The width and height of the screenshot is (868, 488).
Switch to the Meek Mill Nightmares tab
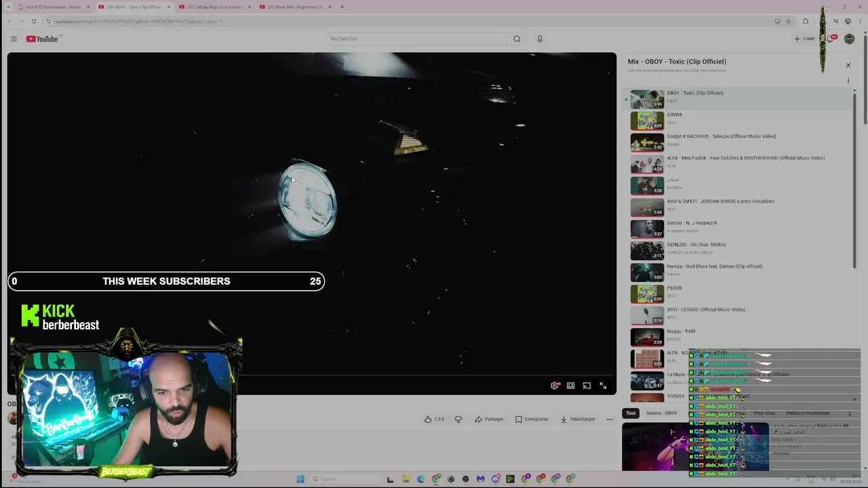[x=294, y=7]
